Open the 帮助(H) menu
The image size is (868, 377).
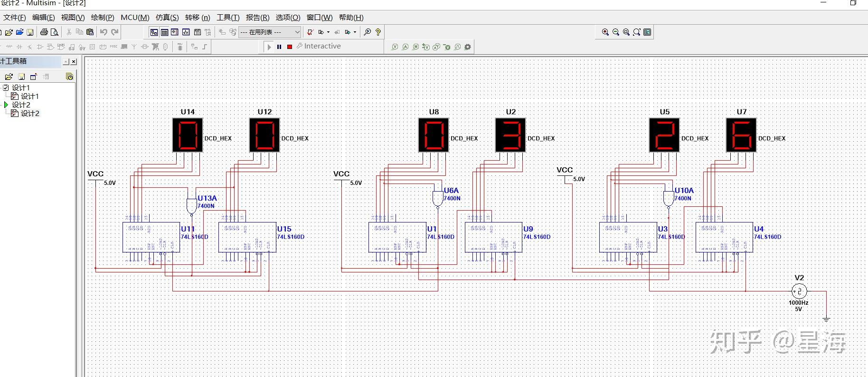[x=351, y=18]
